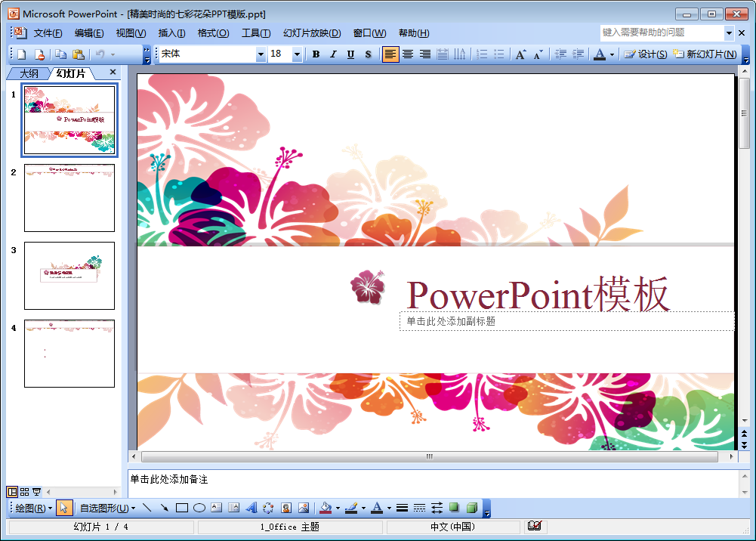Image resolution: width=756 pixels, height=541 pixels.
Task: Click the New blank presentation icon
Action: coord(22,54)
